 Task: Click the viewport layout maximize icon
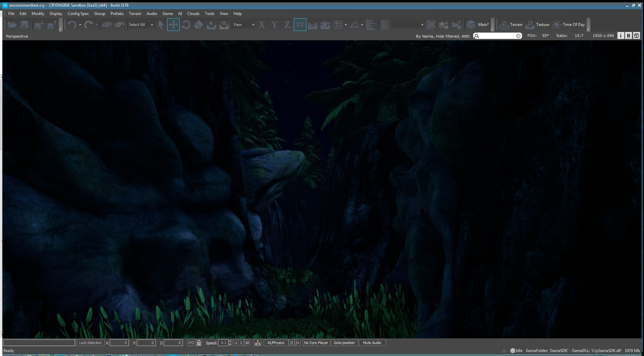tap(636, 36)
